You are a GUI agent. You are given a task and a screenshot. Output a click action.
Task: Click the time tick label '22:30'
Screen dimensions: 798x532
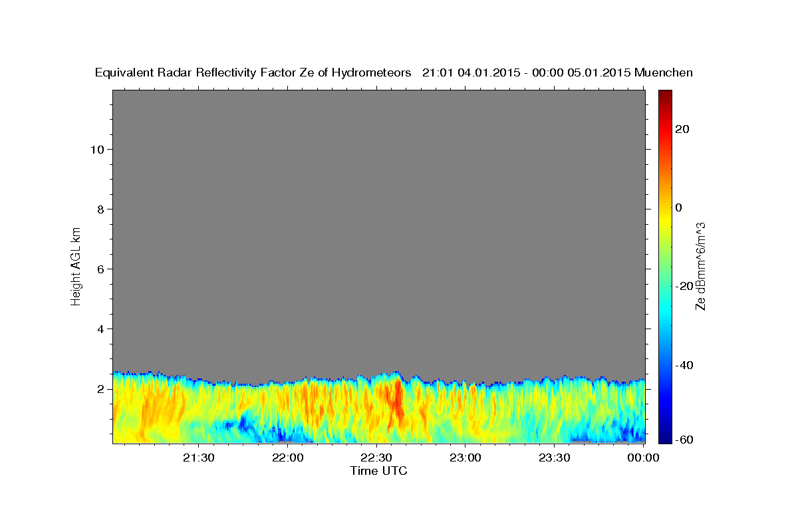[x=376, y=458]
